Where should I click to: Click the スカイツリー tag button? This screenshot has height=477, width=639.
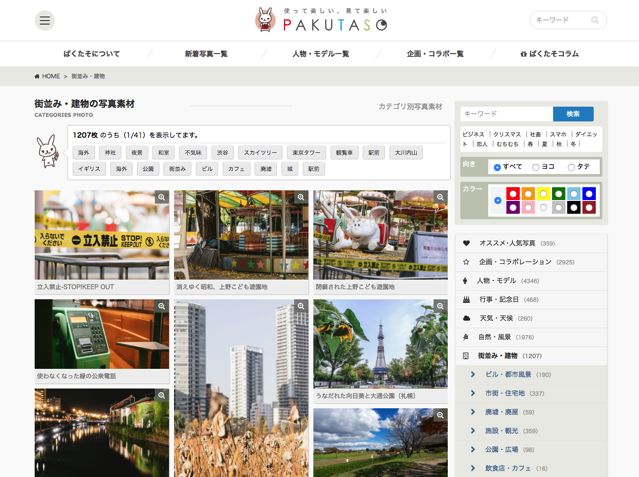point(260,152)
